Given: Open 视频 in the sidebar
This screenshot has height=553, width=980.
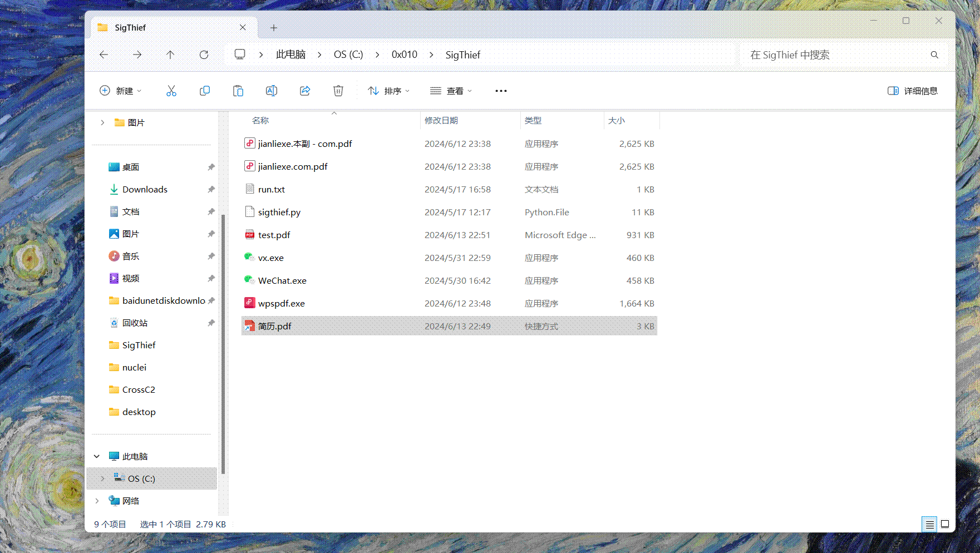Looking at the screenshot, I should [x=130, y=278].
